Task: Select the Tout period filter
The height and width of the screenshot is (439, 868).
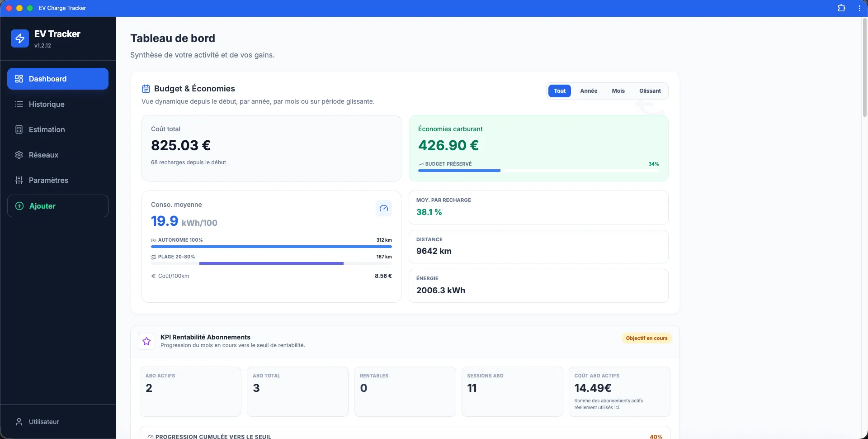Action: coord(560,91)
